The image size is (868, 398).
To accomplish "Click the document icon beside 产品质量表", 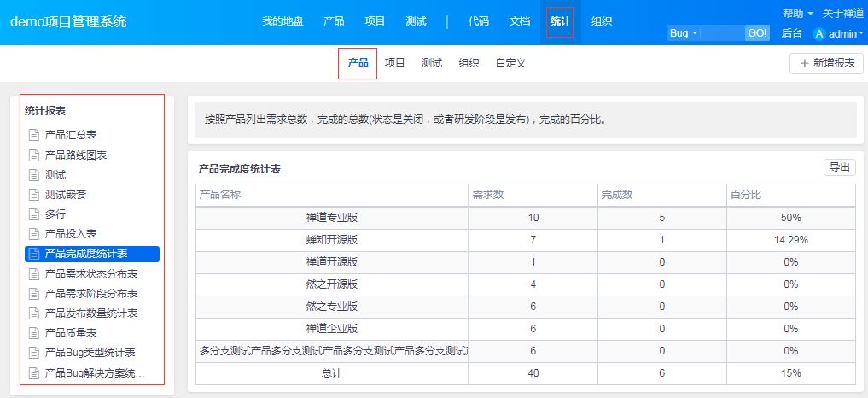I will 34,333.
